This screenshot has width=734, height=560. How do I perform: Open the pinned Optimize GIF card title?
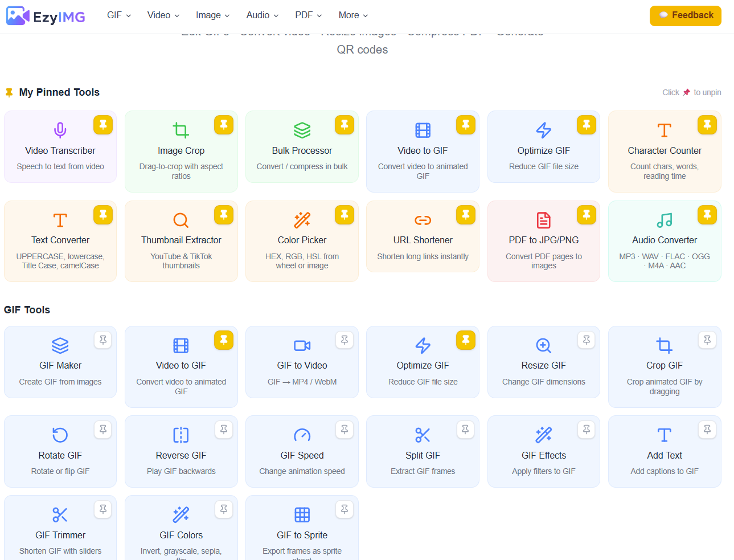544,151
